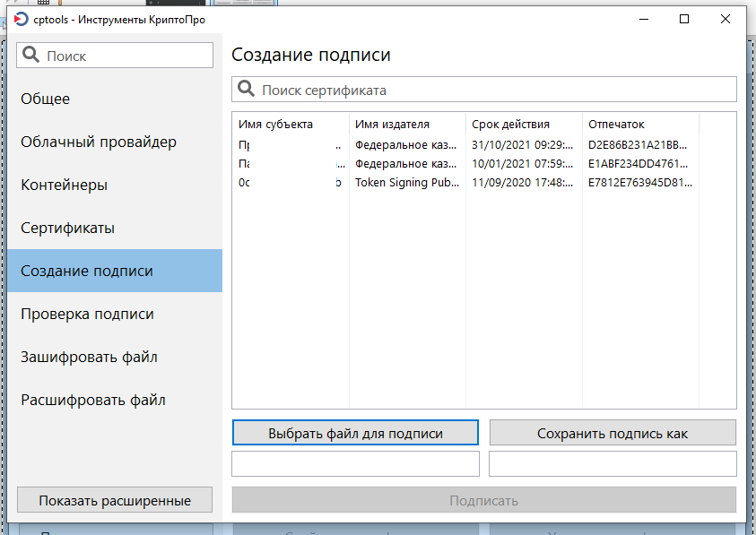Click the Показать расширенные button
The height and width of the screenshot is (535, 756).
[x=115, y=500]
